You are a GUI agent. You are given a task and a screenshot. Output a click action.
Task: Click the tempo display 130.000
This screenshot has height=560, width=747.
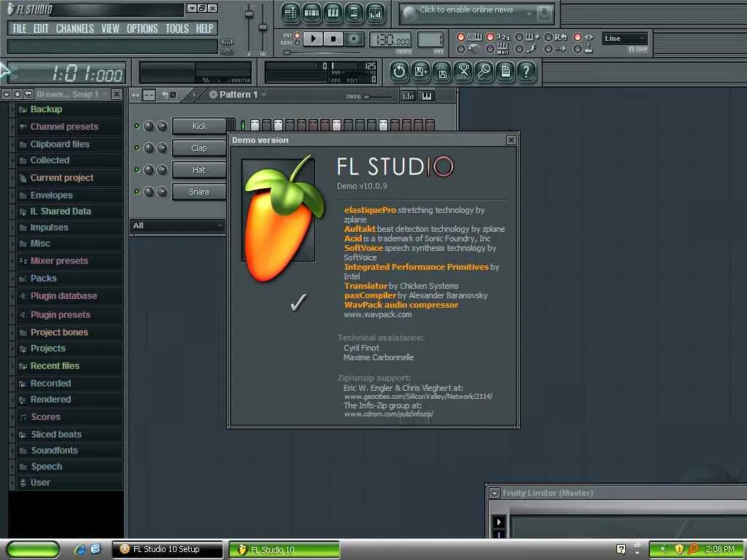390,40
